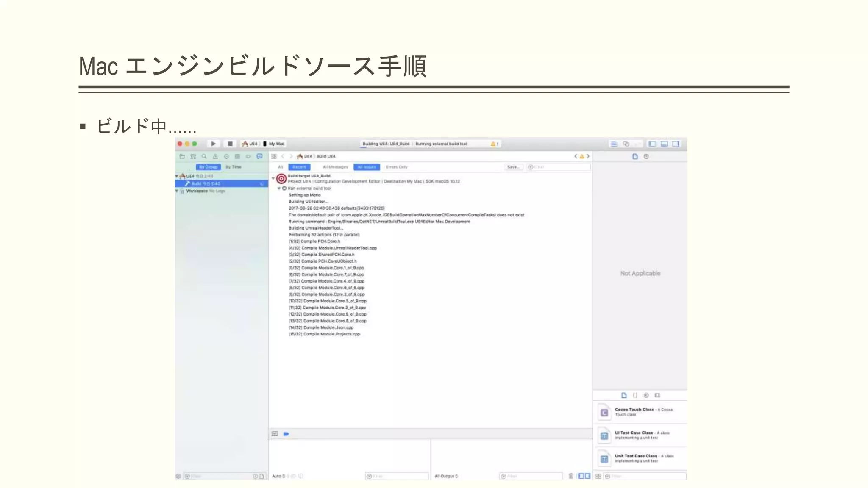
Task: Select the Cocoa Touch Class template
Action: point(640,412)
